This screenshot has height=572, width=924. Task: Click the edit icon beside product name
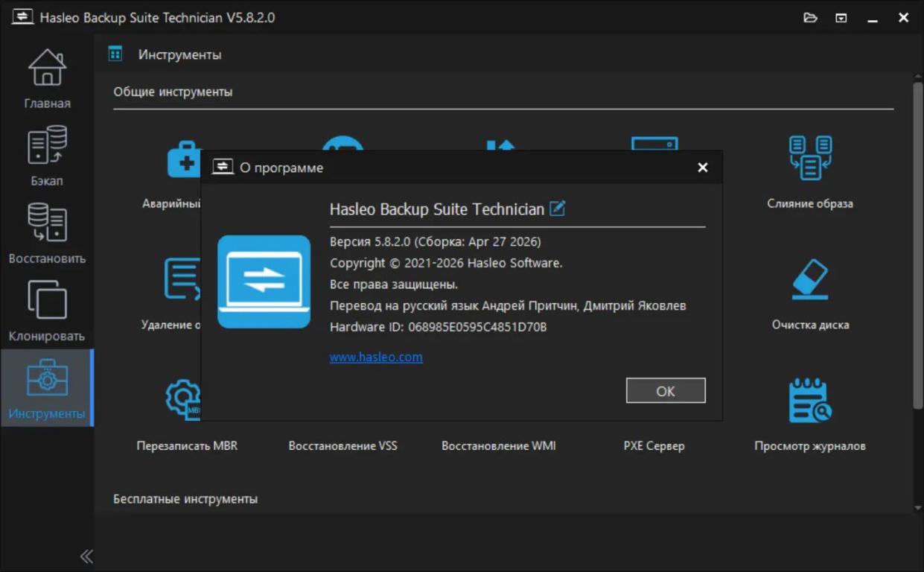(x=557, y=209)
